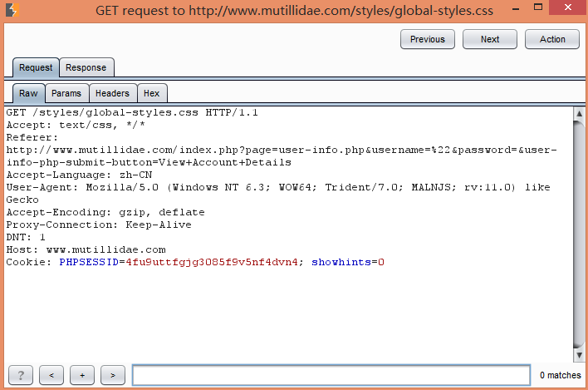Open the Headers tab
Screen dimensions: 588x390
112,93
